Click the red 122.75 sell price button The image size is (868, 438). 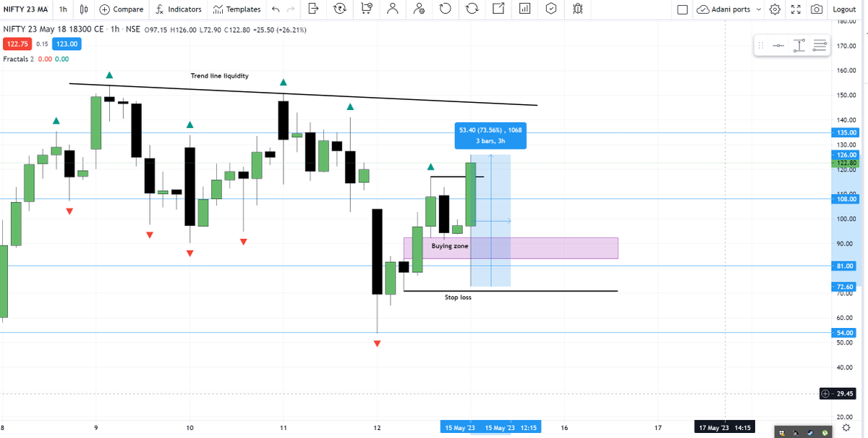(17, 43)
